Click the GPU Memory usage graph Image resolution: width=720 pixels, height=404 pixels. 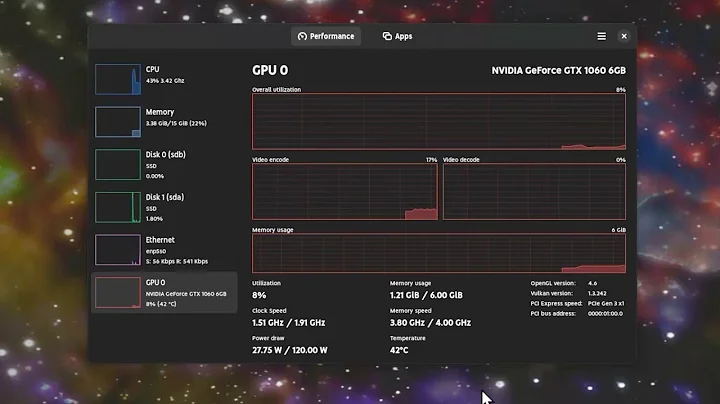coord(439,253)
